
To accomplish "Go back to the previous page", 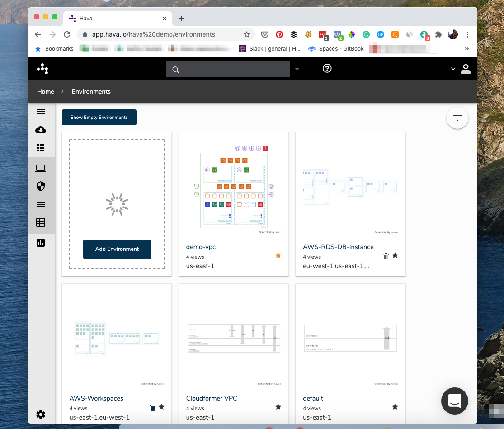I will coord(38,34).
